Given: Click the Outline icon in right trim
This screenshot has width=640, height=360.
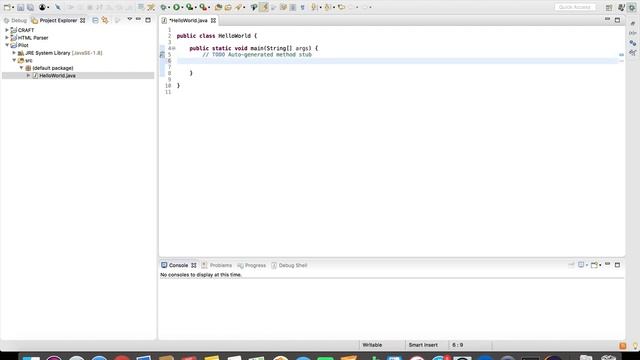Looking at the screenshot, I should tap(633, 24).
